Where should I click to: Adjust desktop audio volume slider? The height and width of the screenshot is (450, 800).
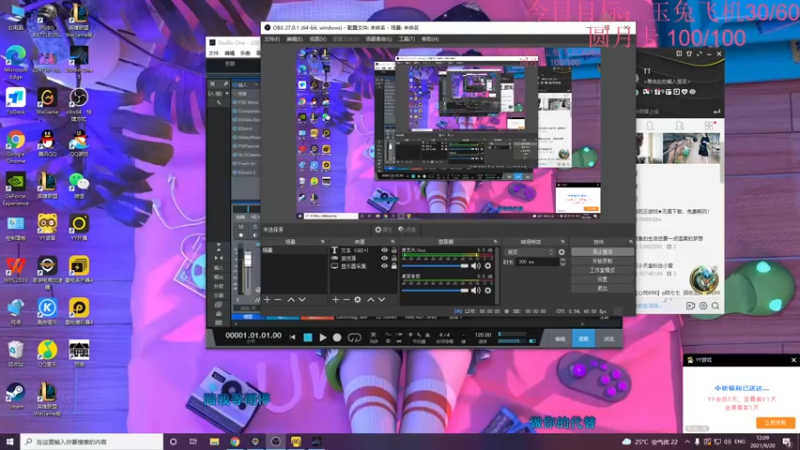click(435, 290)
